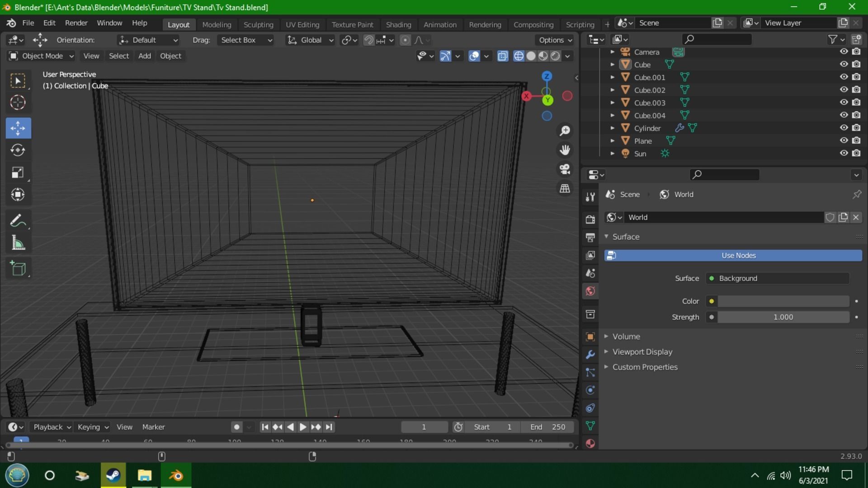Click the Background surface shader button
The width and height of the screenshot is (868, 488).
coord(778,279)
